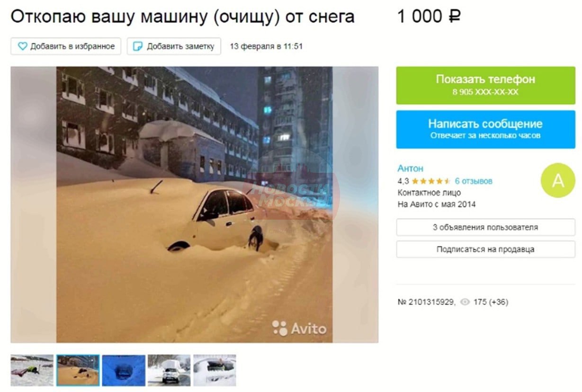This screenshot has width=582, height=392.
Task: Click the heart icon for favorites
Action: pyautogui.click(x=22, y=46)
